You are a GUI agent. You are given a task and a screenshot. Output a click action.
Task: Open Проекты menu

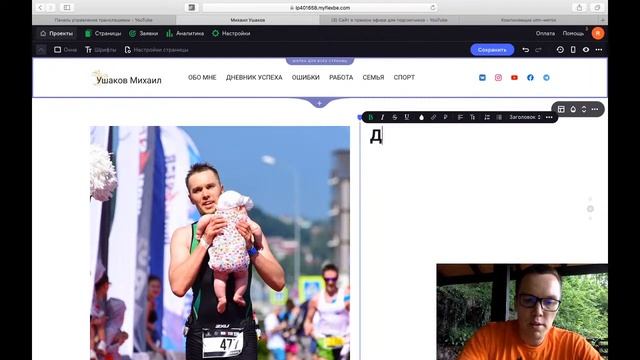(56, 33)
